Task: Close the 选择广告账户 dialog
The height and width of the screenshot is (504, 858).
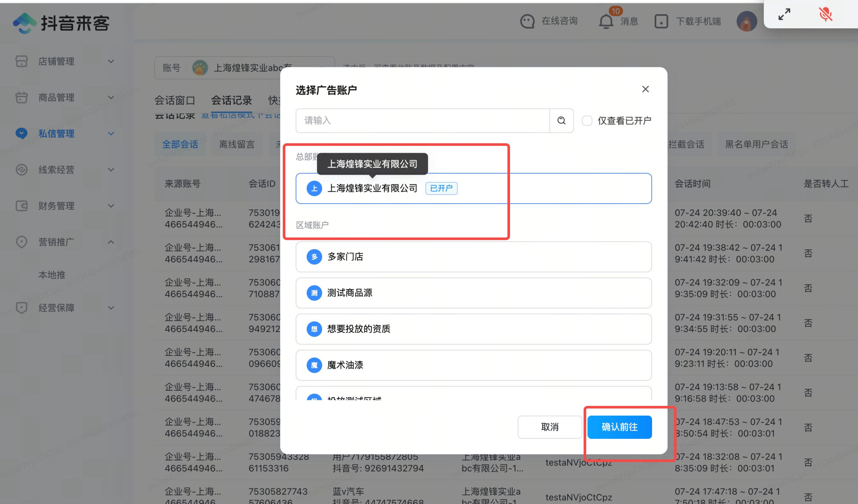Action: pyautogui.click(x=645, y=89)
